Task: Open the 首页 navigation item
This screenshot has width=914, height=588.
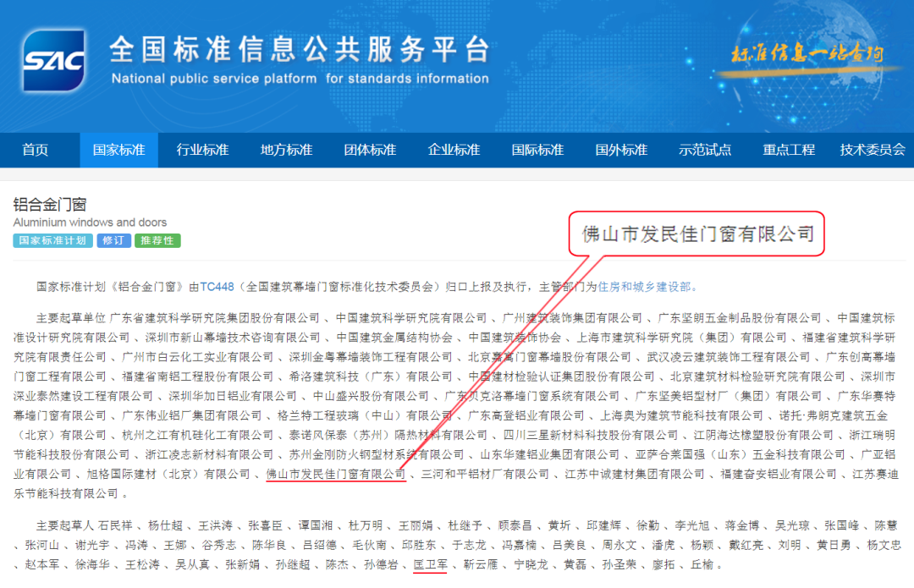Action: 36,150
